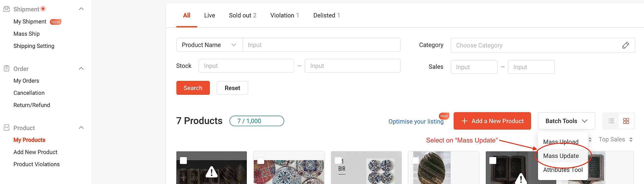Sort products by Top Sales arrows
This screenshot has height=184, width=644.
(631, 140)
